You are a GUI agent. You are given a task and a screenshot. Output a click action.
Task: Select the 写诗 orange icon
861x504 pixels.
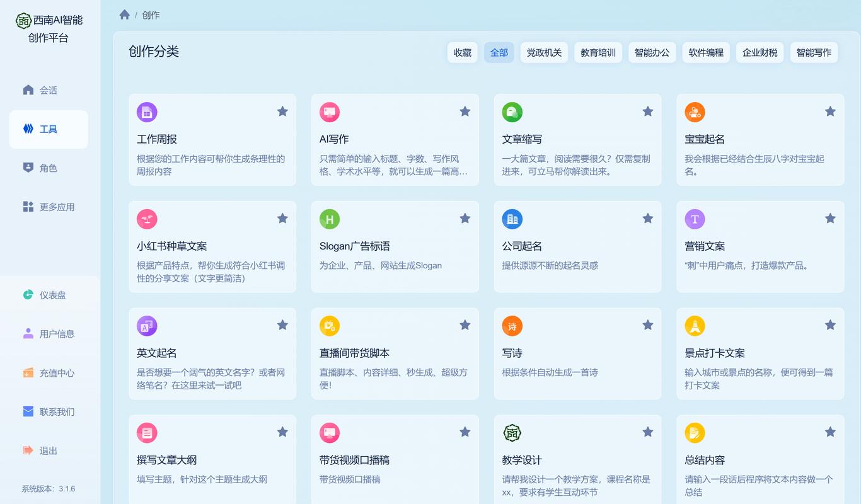512,326
